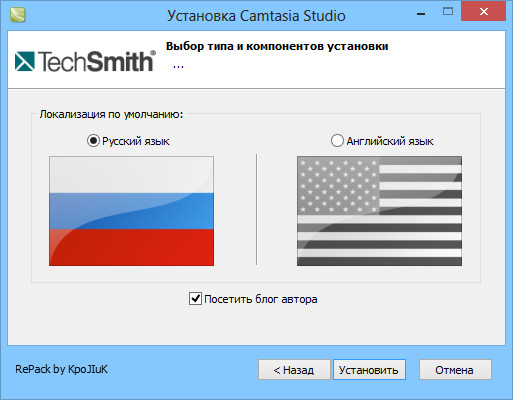Click the grayscale American flag image

[379, 211]
